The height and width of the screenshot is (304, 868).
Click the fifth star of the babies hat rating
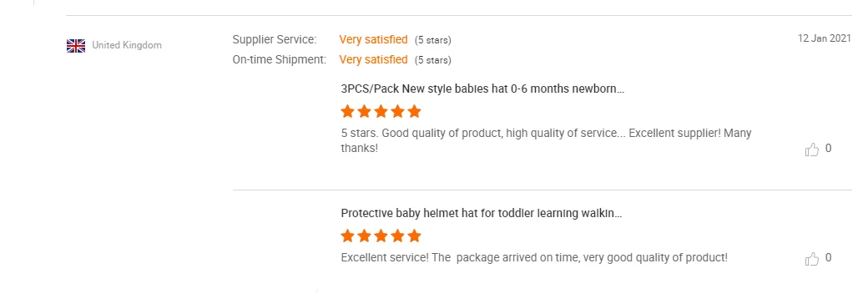point(414,112)
